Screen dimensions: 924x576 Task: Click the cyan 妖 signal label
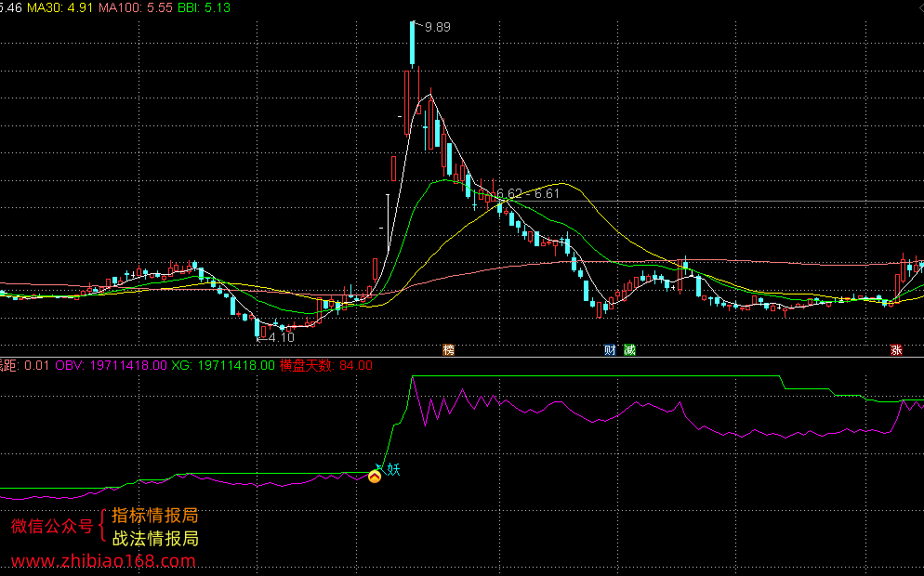(393, 469)
